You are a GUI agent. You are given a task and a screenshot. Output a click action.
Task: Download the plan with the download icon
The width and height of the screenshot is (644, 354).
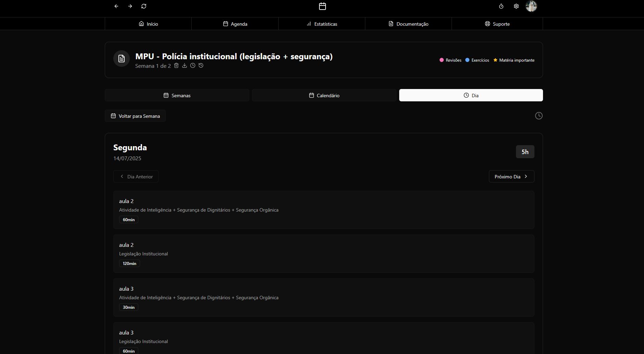click(185, 65)
